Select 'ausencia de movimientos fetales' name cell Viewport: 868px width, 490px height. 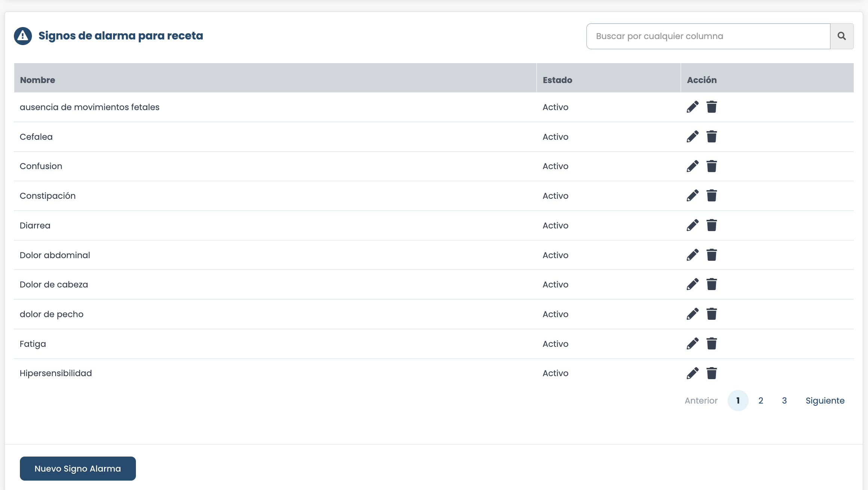[x=275, y=107]
